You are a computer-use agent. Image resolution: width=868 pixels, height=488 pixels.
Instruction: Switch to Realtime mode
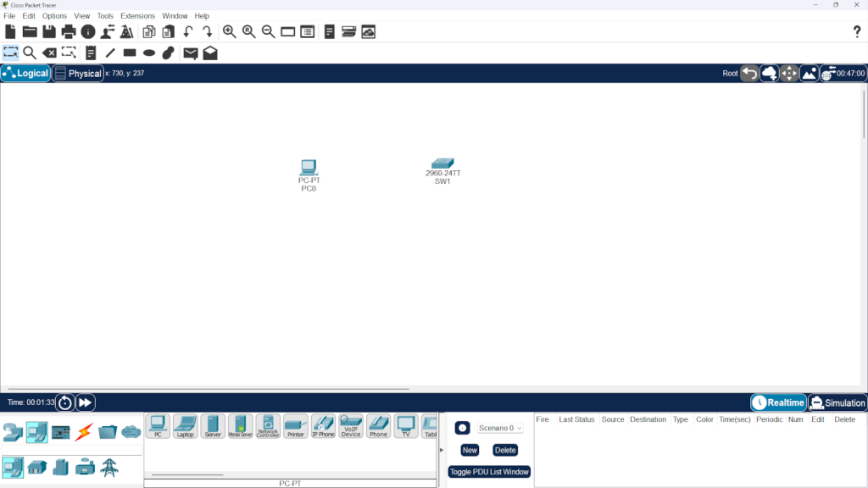coord(778,403)
